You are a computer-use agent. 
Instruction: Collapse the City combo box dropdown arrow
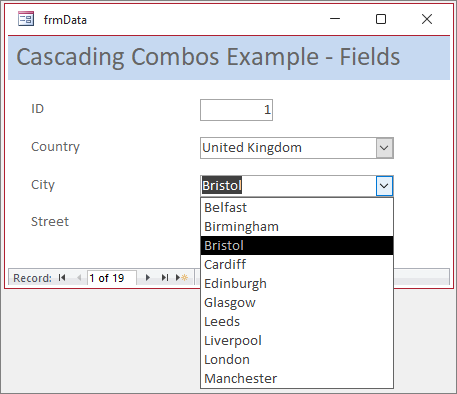(384, 186)
